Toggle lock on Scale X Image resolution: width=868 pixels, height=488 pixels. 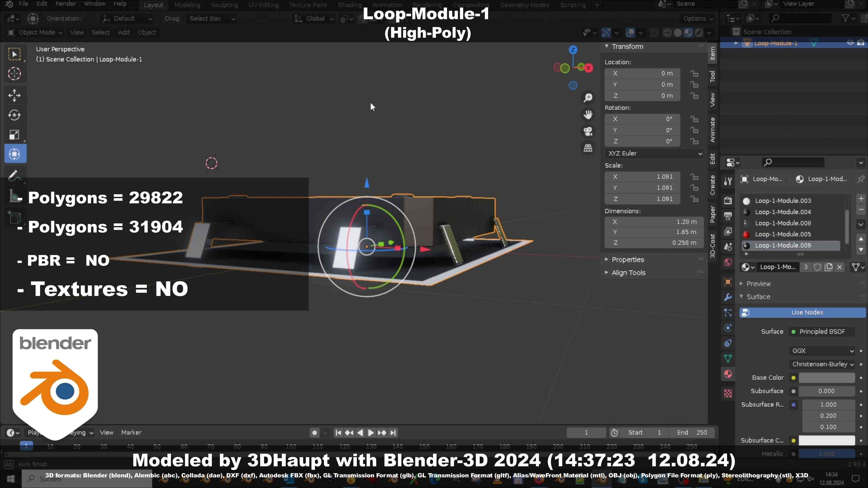click(694, 177)
